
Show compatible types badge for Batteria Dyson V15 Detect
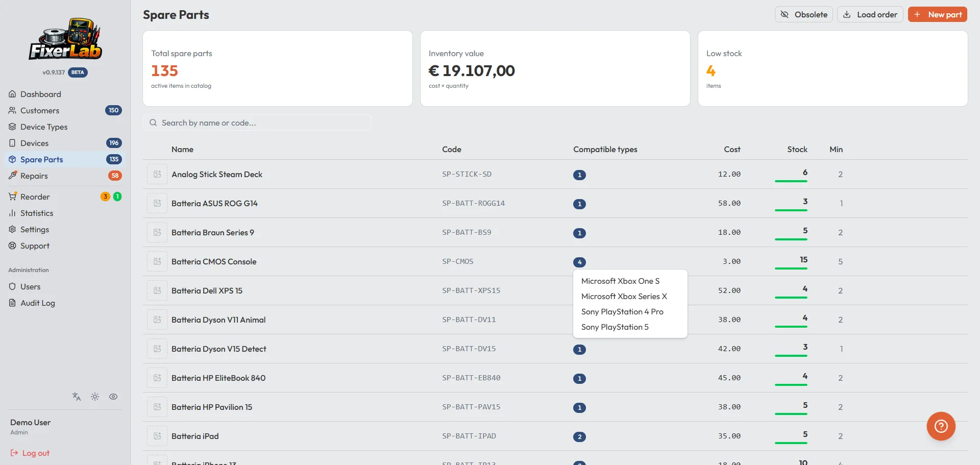[x=579, y=350]
